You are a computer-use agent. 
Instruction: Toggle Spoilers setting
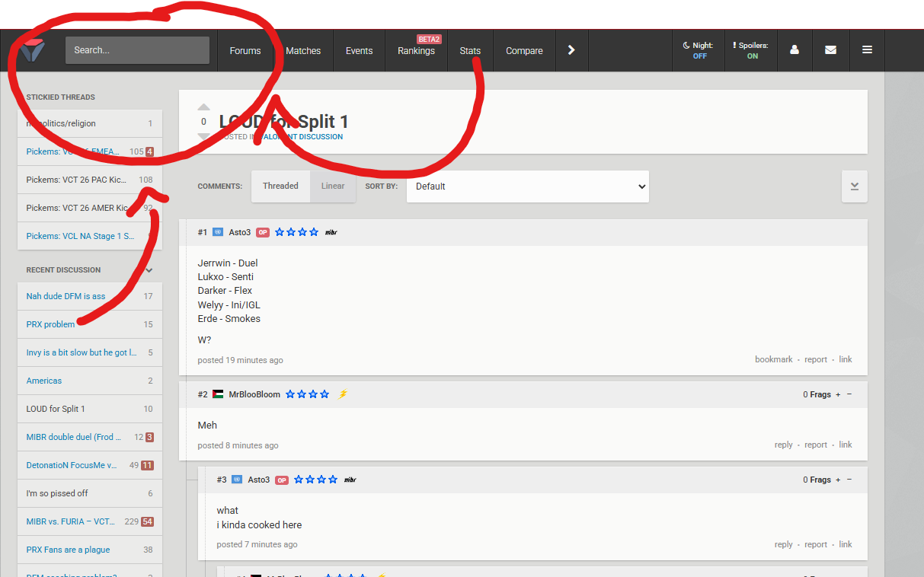coord(751,50)
